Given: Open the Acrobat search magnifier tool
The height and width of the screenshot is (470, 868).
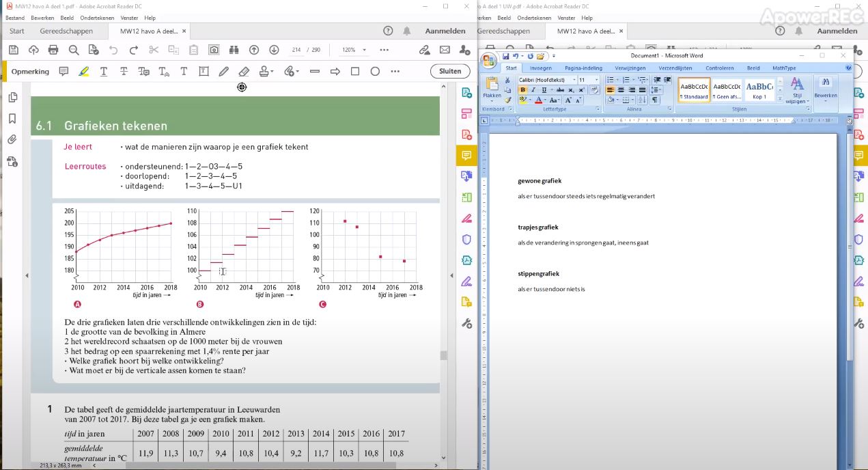Looking at the screenshot, I should pyautogui.click(x=74, y=50).
